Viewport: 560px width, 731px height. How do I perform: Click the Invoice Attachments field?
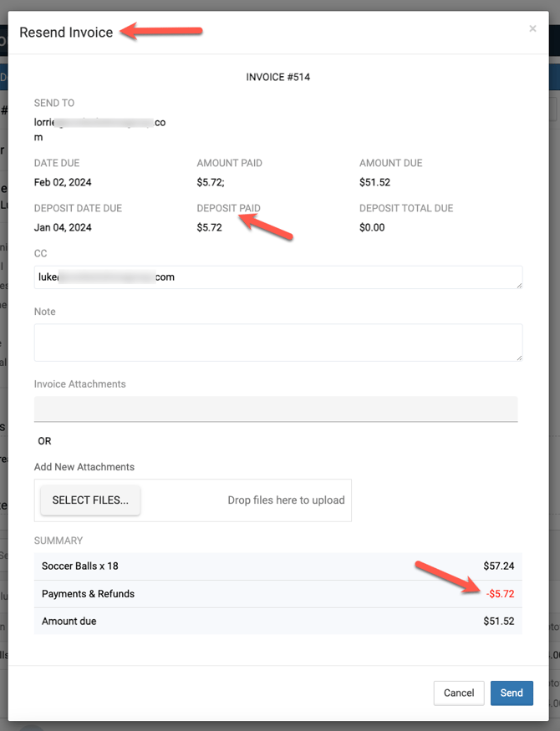coord(276,409)
